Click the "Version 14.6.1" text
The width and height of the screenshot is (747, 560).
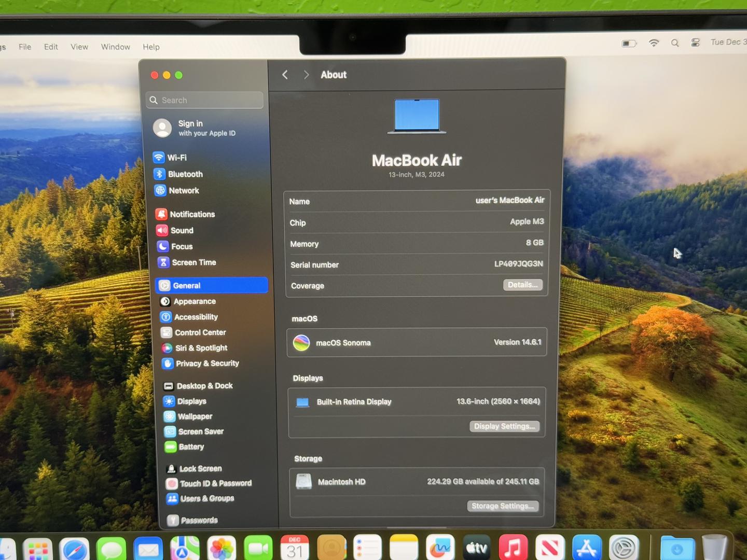(517, 342)
